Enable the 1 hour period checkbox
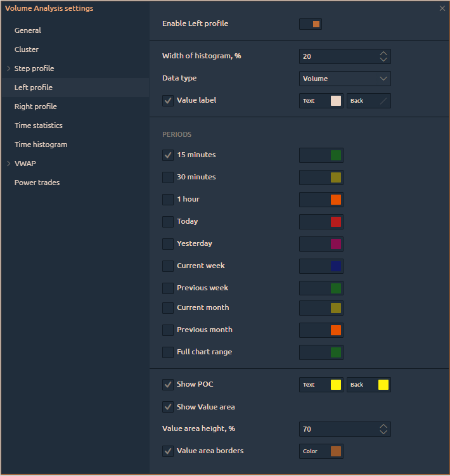Screen dimensions: 450x476 click(168, 199)
